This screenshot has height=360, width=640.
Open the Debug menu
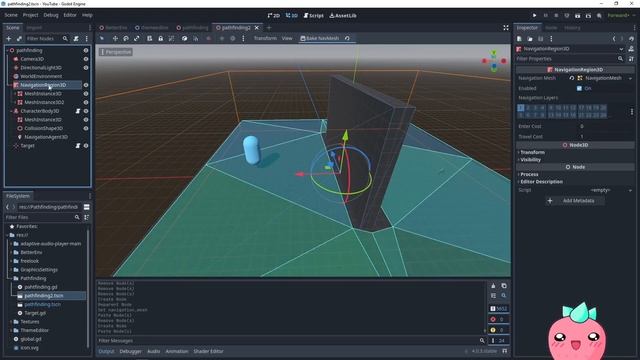point(51,15)
